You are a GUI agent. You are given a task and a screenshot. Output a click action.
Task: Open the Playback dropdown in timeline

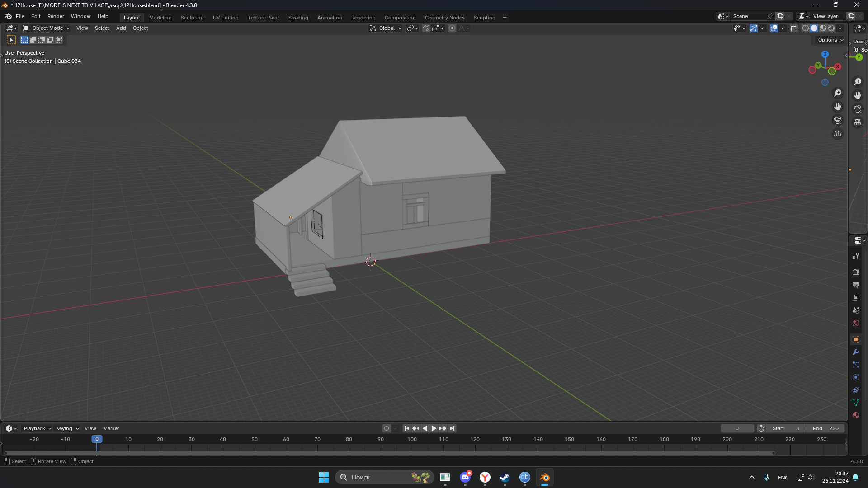37,428
